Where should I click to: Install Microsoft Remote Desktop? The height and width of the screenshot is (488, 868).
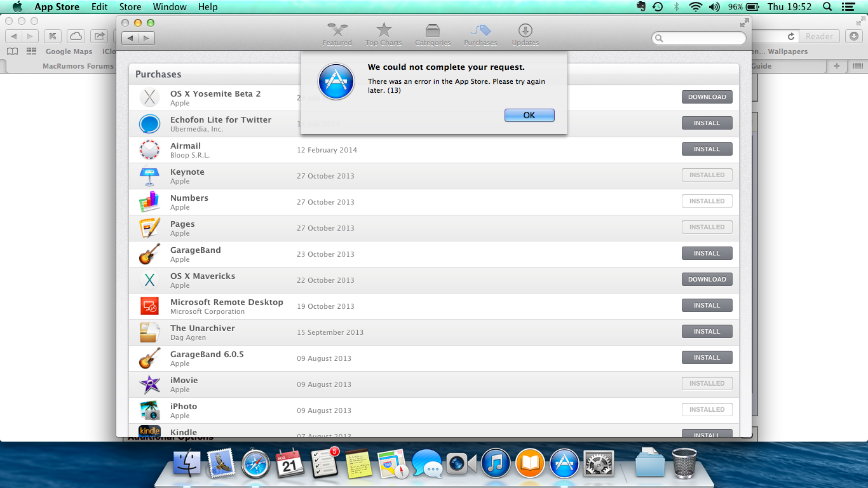click(x=707, y=306)
